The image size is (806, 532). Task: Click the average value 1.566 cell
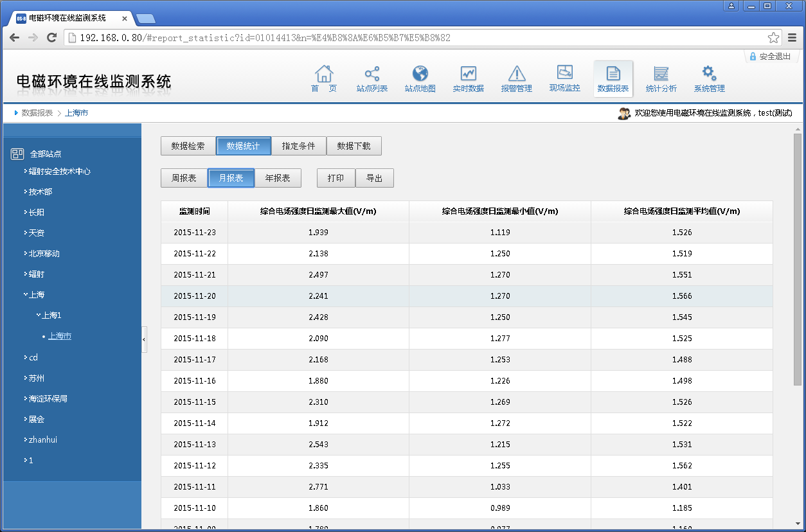pyautogui.click(x=682, y=296)
